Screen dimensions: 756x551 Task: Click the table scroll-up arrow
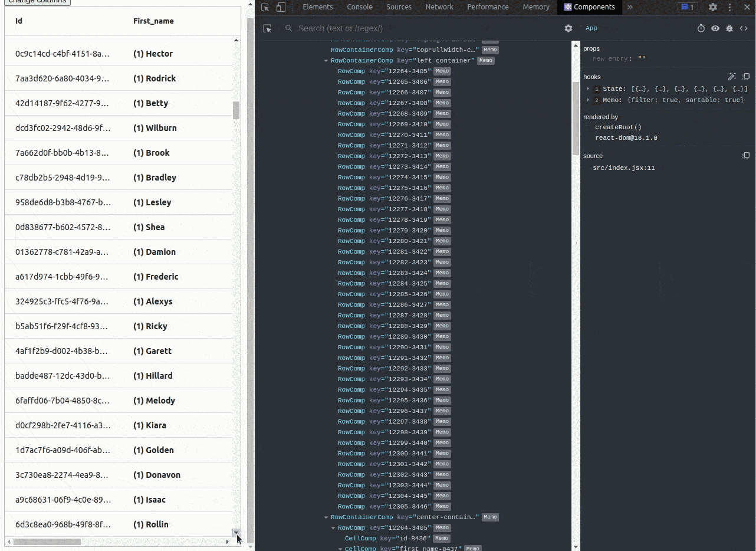236,40
